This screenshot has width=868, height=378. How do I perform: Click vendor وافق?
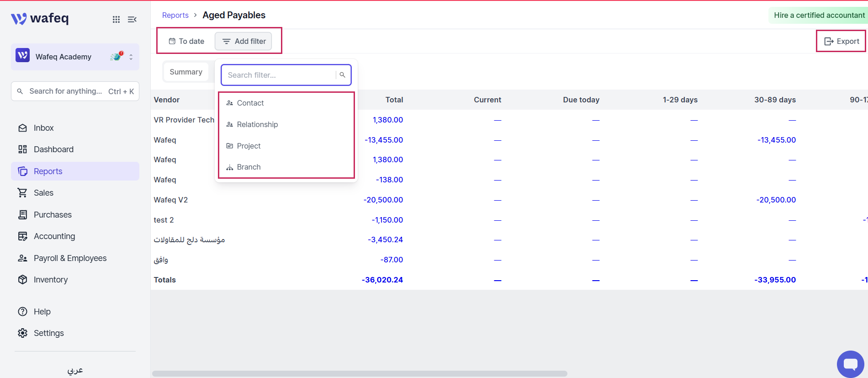click(x=161, y=260)
